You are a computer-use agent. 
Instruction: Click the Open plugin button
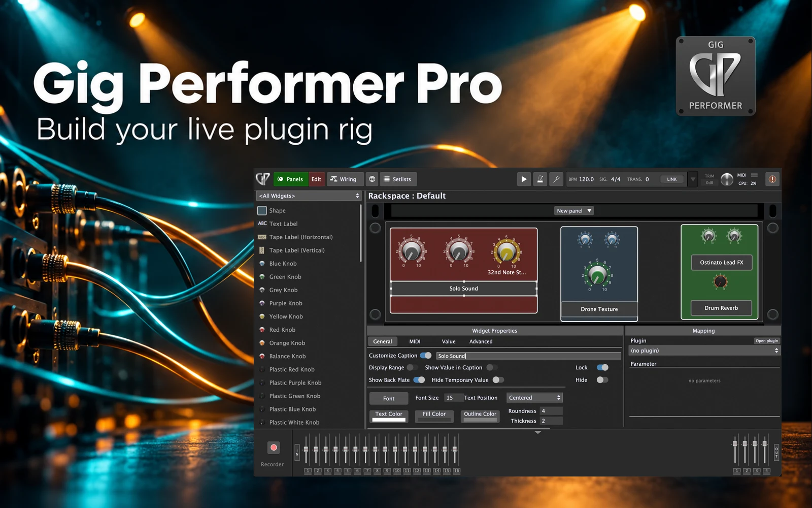coord(766,341)
